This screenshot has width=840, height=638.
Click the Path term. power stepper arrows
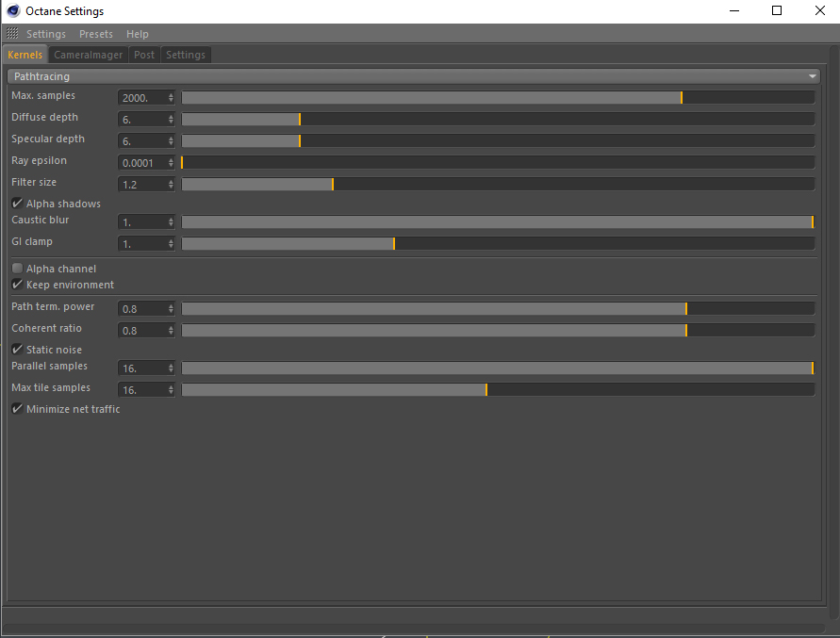(171, 308)
